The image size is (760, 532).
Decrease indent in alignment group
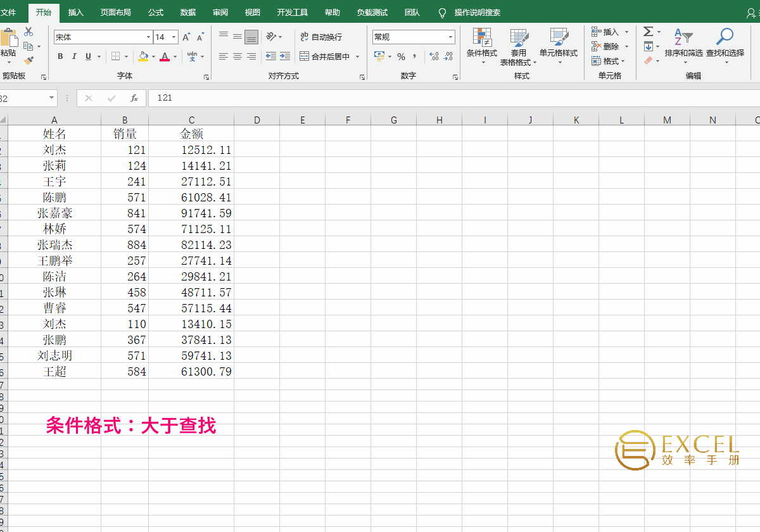tap(271, 56)
